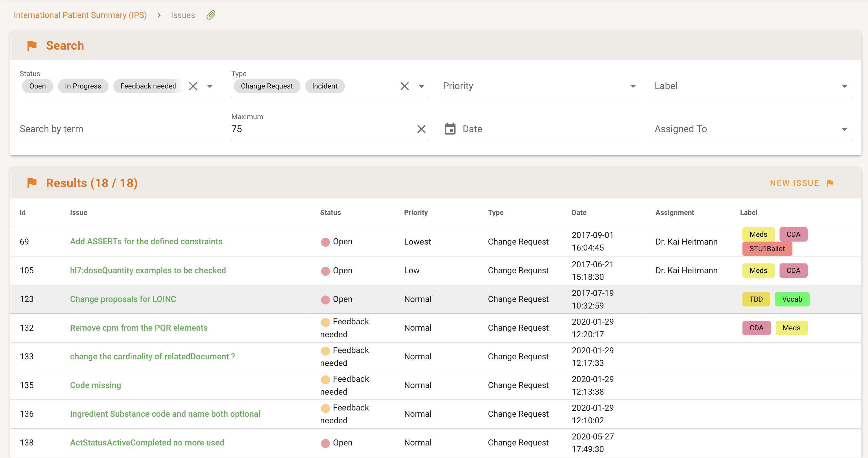Image resolution: width=868 pixels, height=458 pixels.
Task: Open the Priority filter dropdown
Action: [633, 86]
